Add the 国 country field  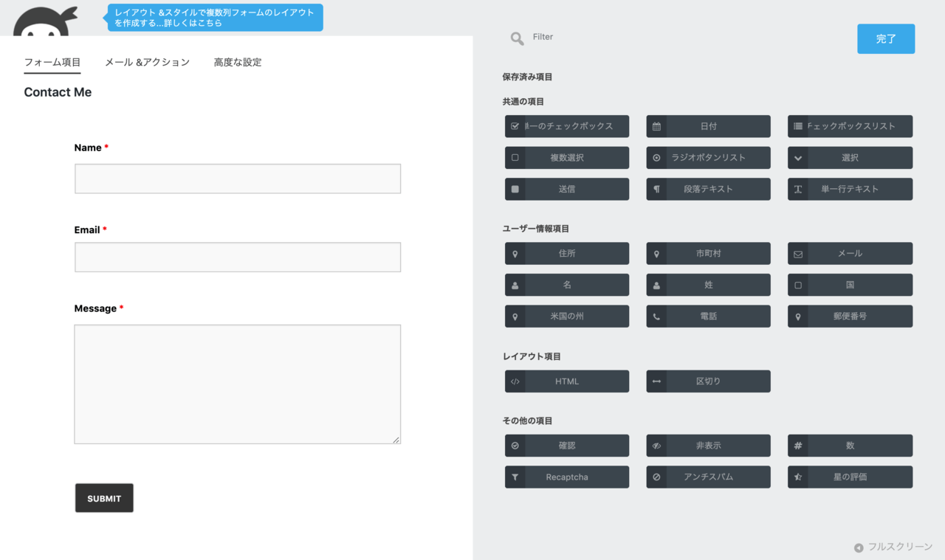pos(850,285)
